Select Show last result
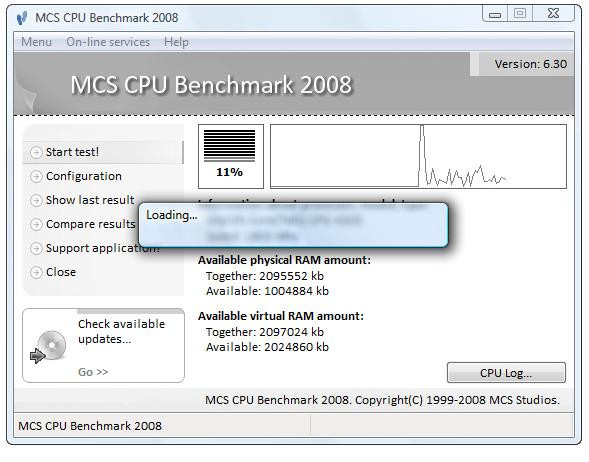This screenshot has height=462, width=589. pyautogui.click(x=90, y=200)
